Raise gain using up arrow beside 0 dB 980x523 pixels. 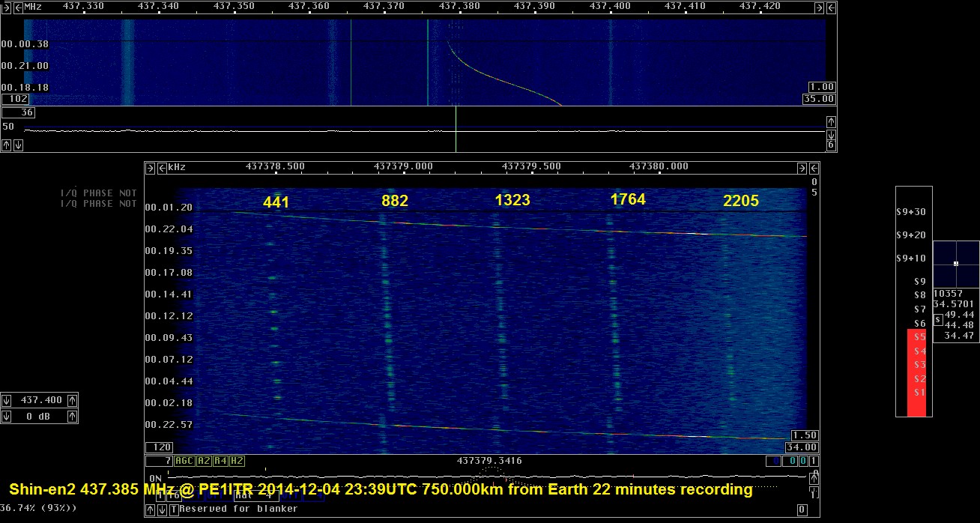[x=73, y=417]
